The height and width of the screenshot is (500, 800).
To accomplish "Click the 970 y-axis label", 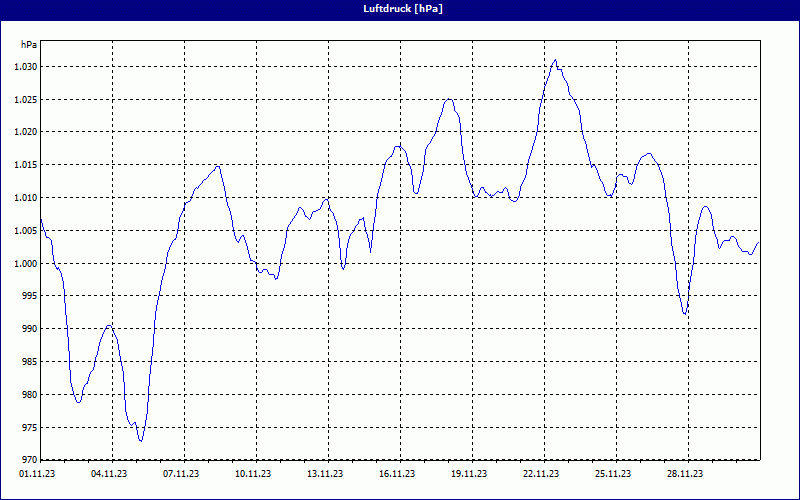I will (30, 460).
